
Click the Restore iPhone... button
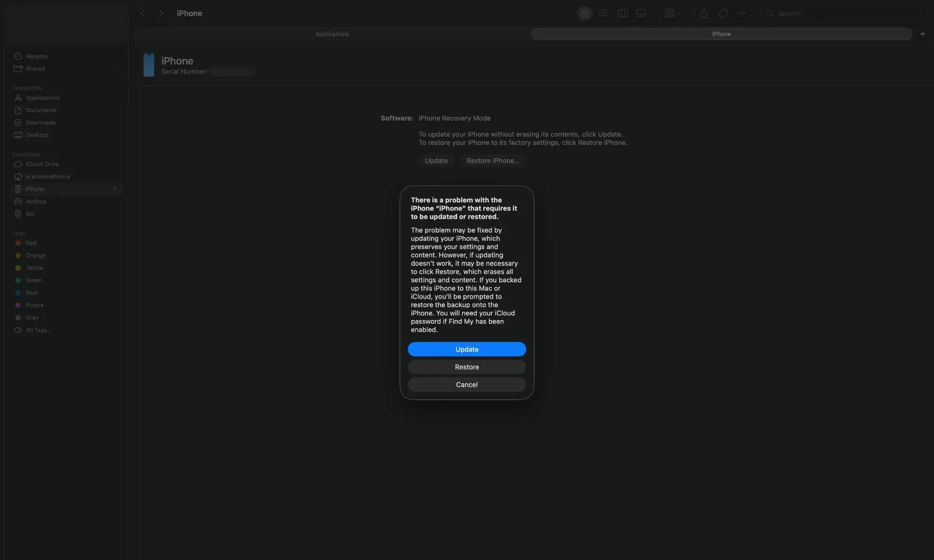pos(493,161)
